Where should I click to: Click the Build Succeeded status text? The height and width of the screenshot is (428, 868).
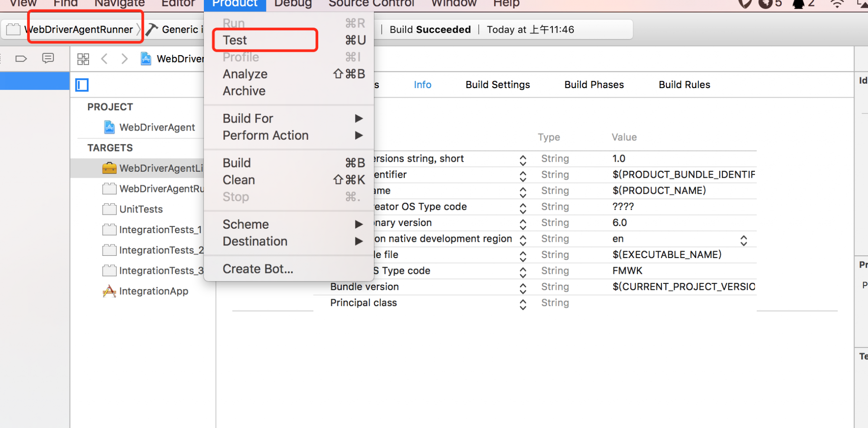(x=430, y=29)
